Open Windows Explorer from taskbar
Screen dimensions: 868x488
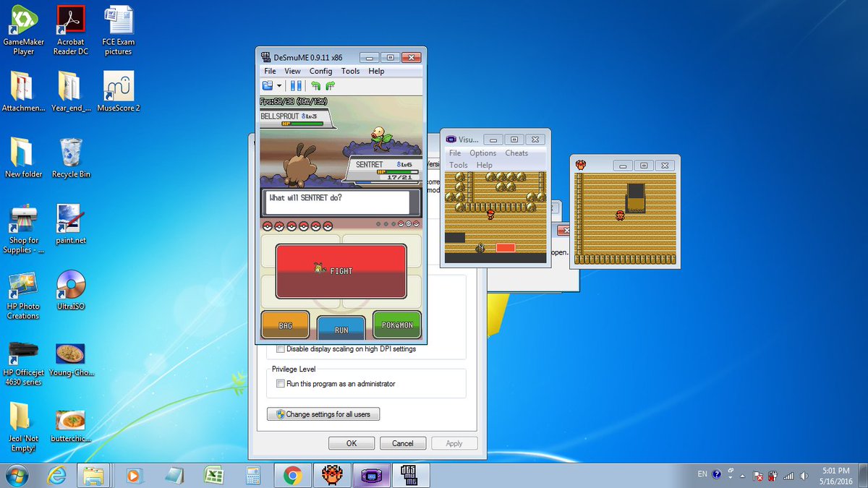(93, 475)
